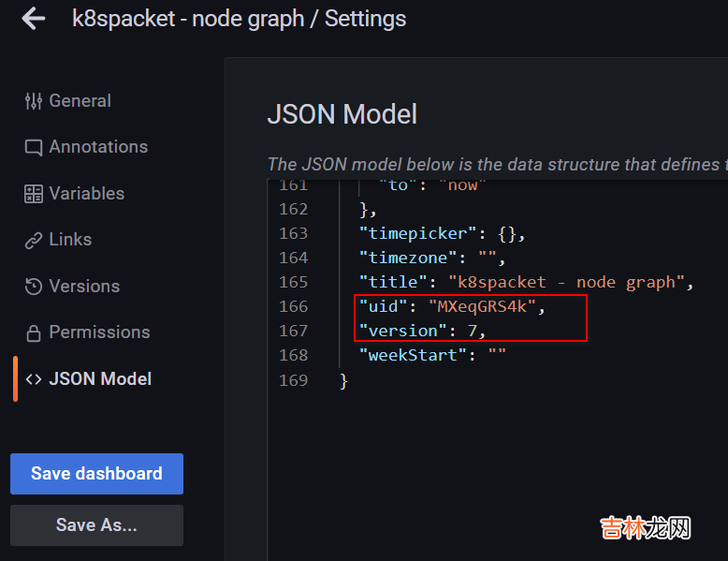728x561 pixels.
Task: Select the JSON Model menu item
Action: tap(100, 379)
